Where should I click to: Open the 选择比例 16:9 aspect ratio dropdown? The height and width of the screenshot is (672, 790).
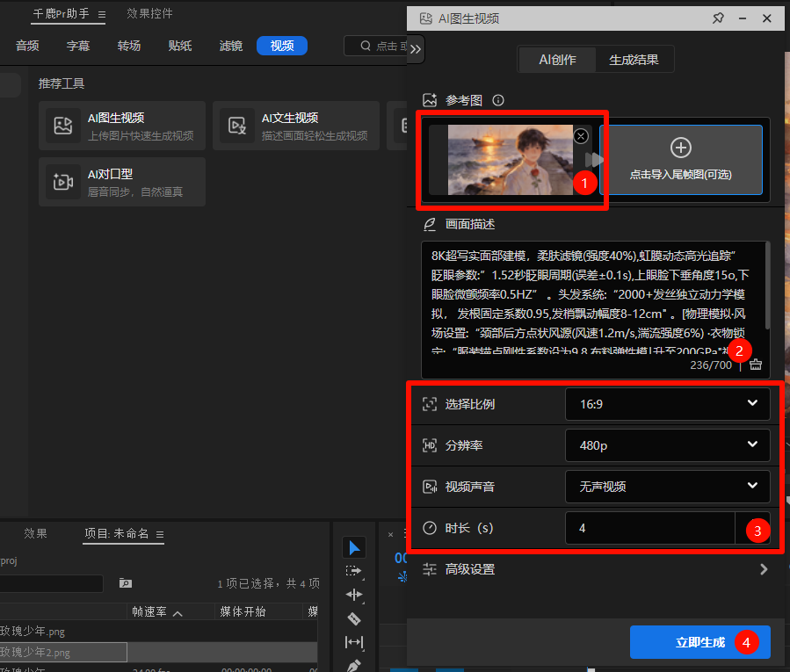coord(667,403)
